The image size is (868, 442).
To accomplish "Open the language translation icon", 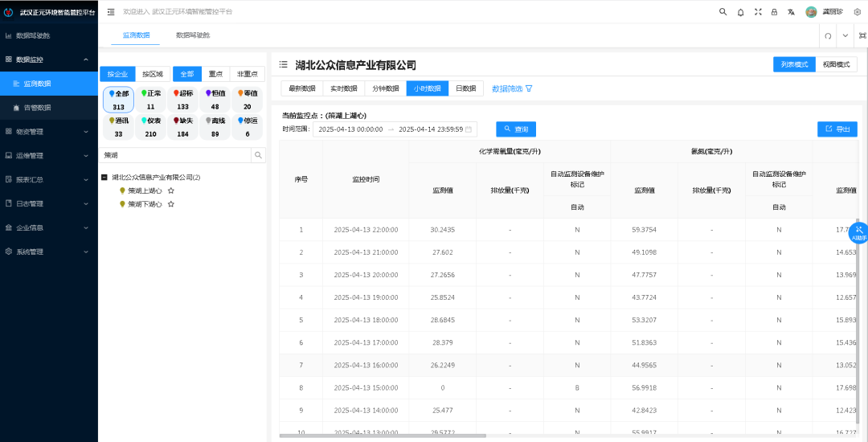I will tap(792, 12).
